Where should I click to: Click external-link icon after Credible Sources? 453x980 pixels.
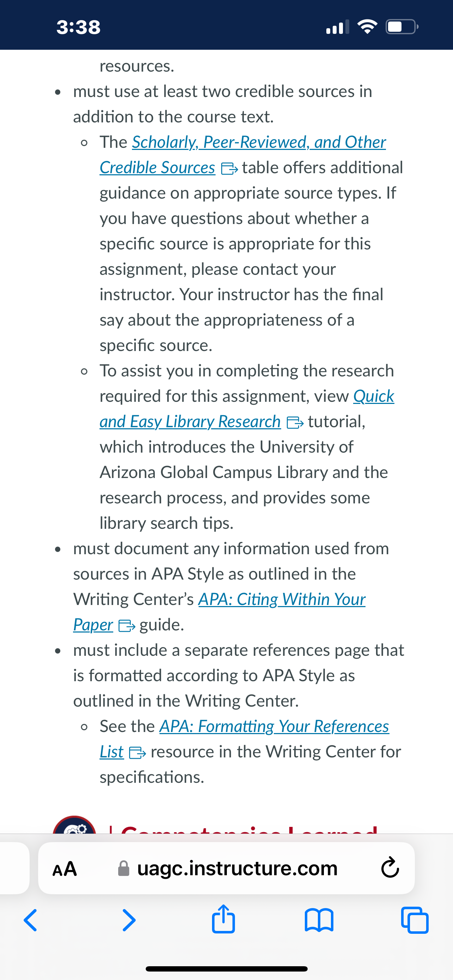pos(229,168)
